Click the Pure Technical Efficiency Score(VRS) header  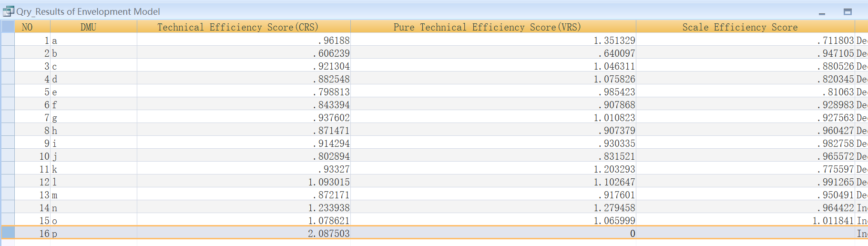[487, 27]
